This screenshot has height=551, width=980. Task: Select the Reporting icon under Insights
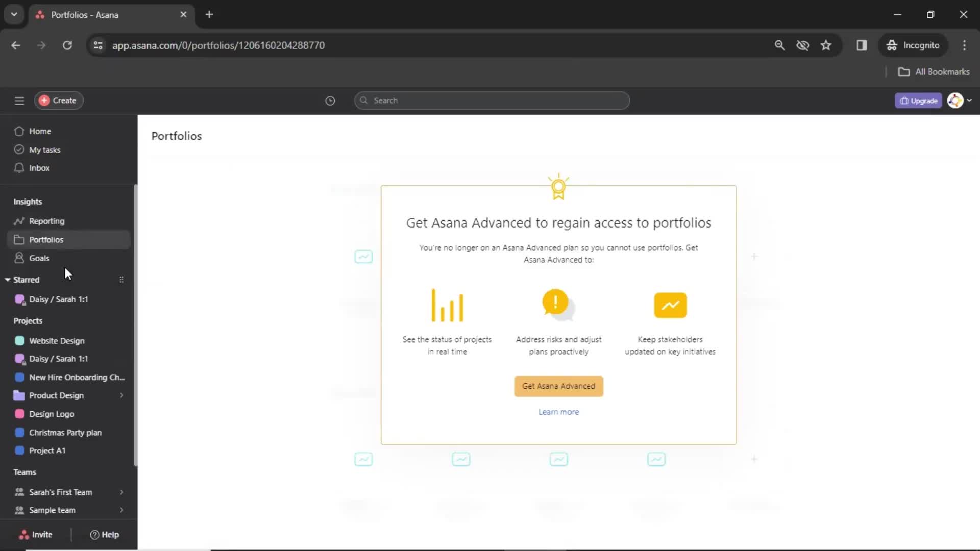19,221
